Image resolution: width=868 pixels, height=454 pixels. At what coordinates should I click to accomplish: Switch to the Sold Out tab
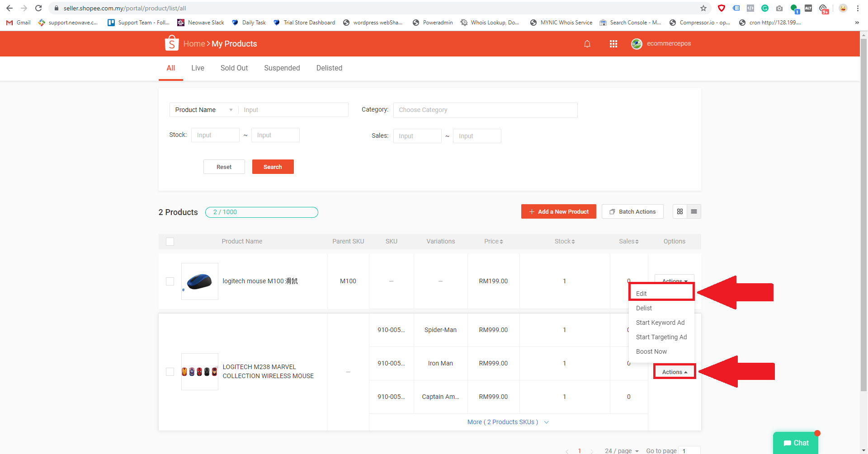pos(234,68)
